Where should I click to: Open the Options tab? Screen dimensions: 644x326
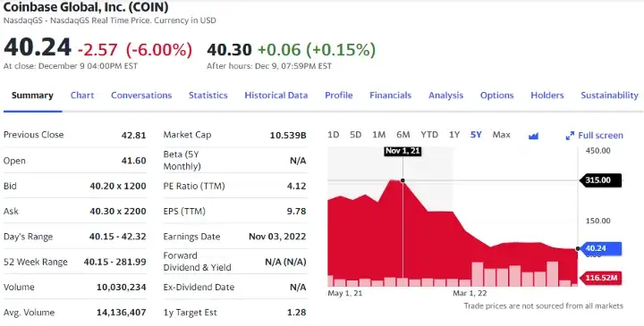(497, 96)
